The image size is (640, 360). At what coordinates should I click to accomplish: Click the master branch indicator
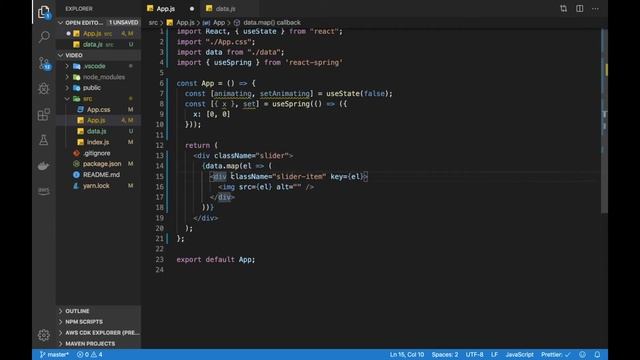point(54,354)
